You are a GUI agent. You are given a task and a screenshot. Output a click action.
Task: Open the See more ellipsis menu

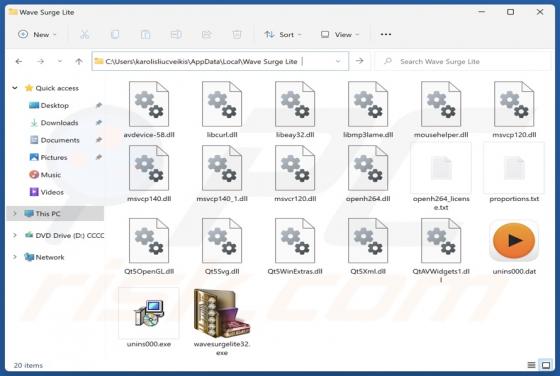point(386,35)
